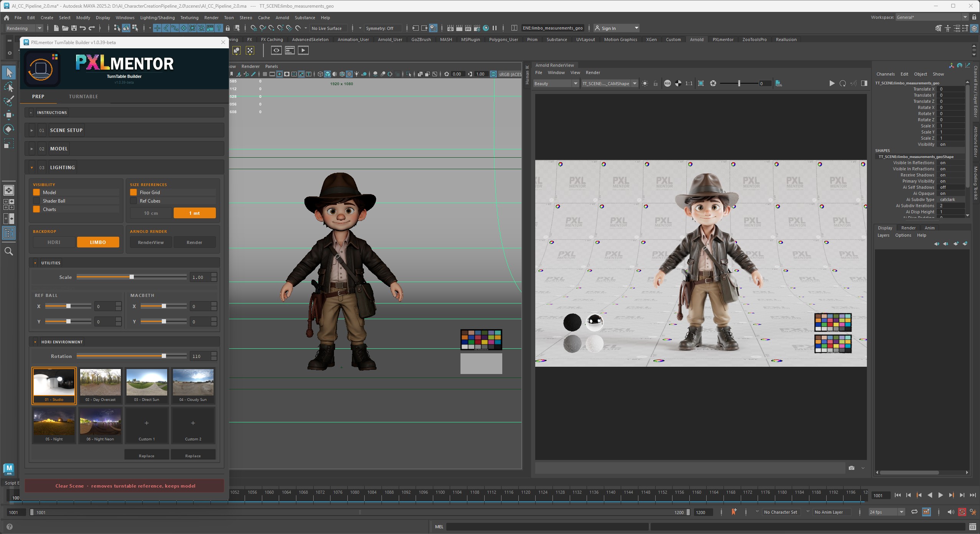Switch to the TURNTABLE tab

click(x=84, y=96)
